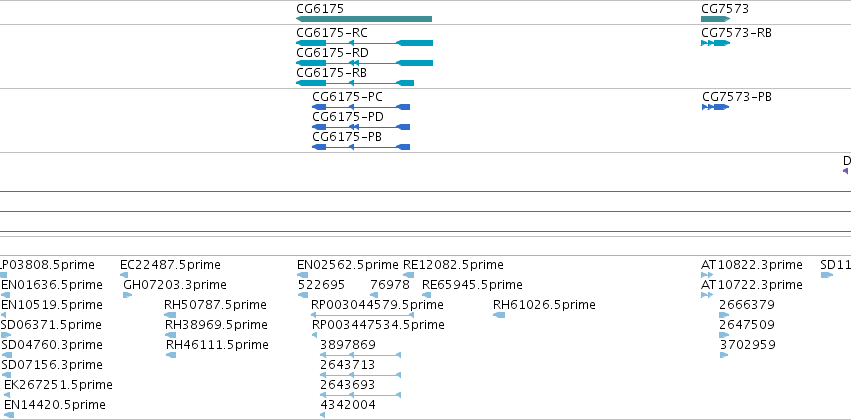The height and width of the screenshot is (420, 851).
Task: Click the CG7573-PB protein glyph
Action: (715, 107)
